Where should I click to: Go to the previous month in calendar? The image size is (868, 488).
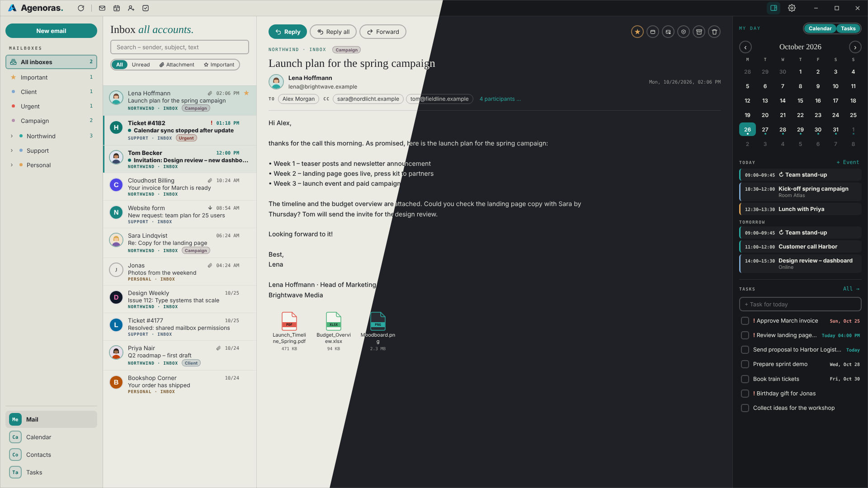pyautogui.click(x=745, y=47)
